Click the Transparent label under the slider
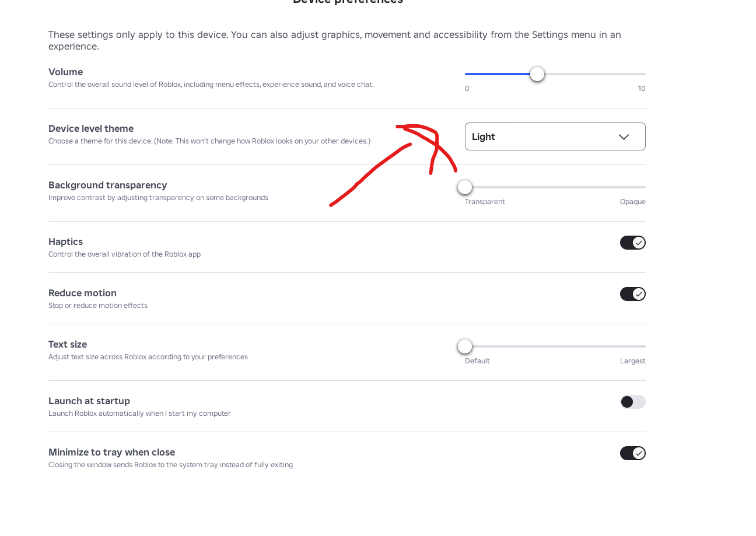The width and height of the screenshot is (756, 536). pos(485,202)
